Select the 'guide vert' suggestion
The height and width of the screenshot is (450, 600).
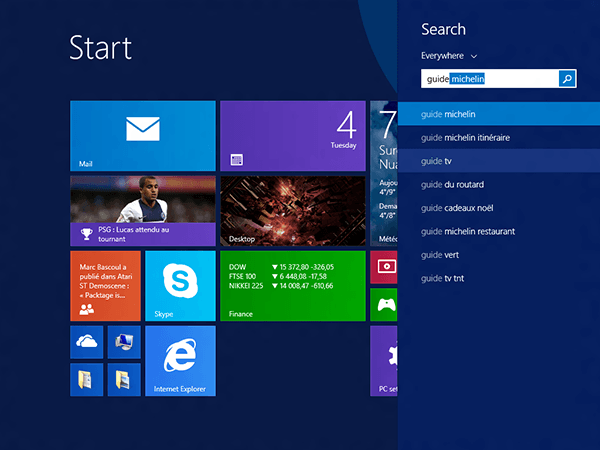pyautogui.click(x=499, y=254)
